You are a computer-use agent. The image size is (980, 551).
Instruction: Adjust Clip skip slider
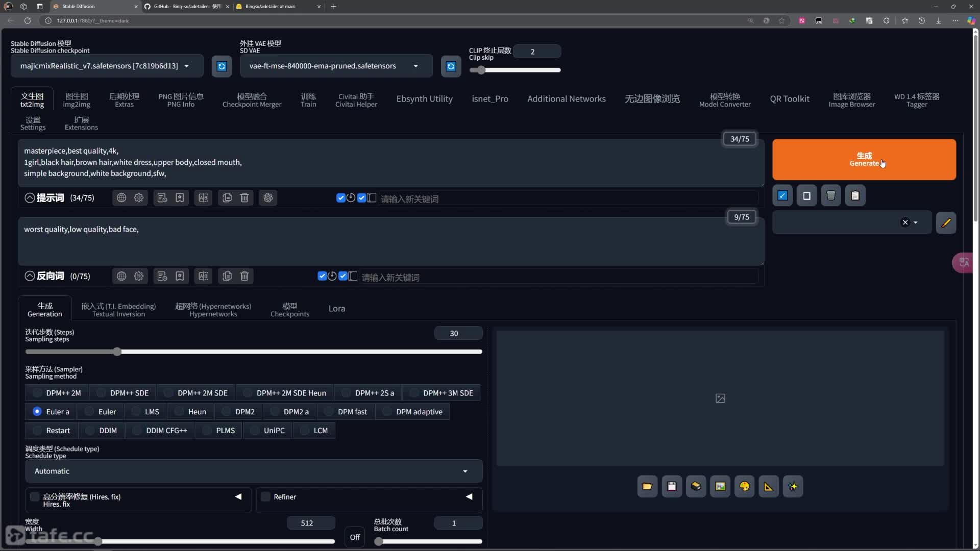(x=515, y=70)
